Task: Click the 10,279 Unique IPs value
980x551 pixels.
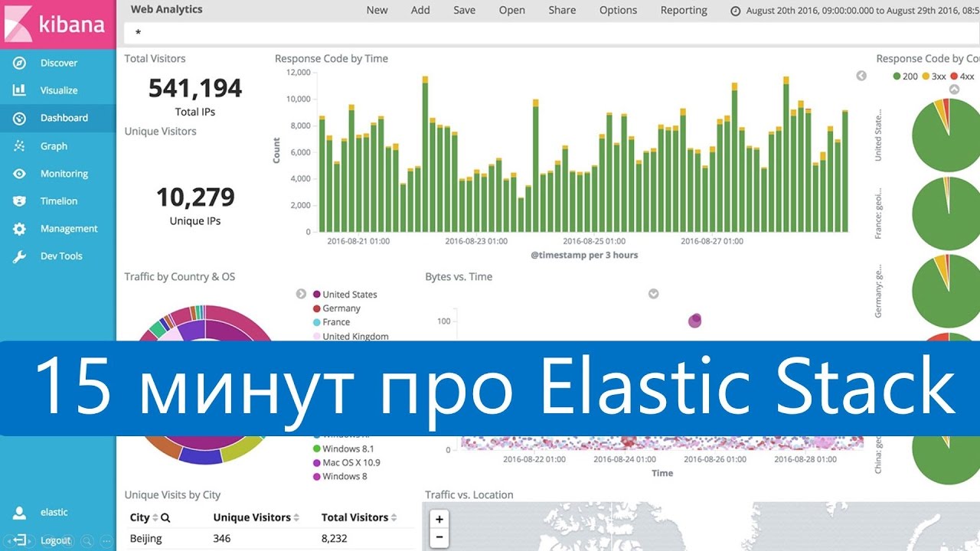Action: point(195,197)
